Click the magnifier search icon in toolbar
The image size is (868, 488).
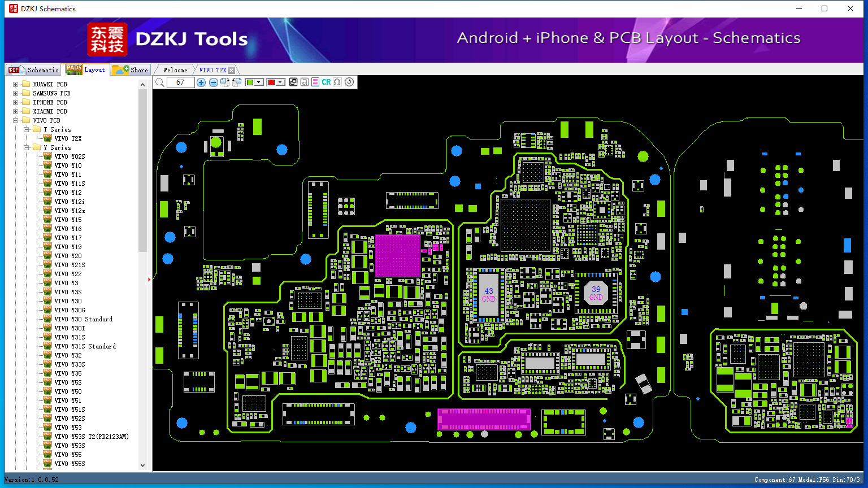pyautogui.click(x=160, y=82)
